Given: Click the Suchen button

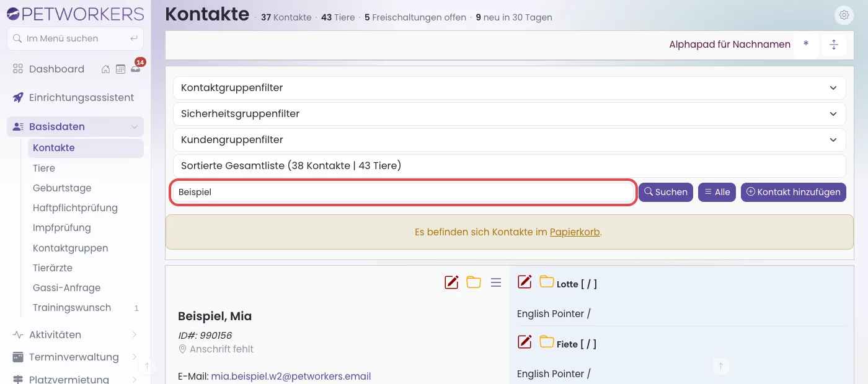Looking at the screenshot, I should pyautogui.click(x=666, y=192).
